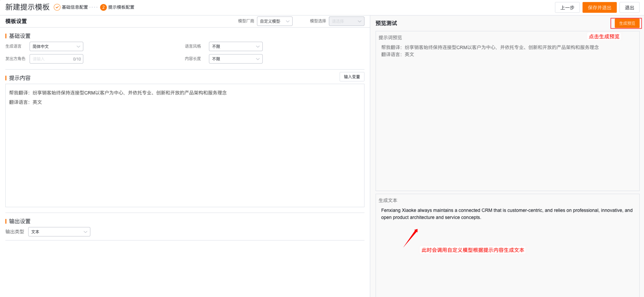Expand the 模型选择 dropdown
The width and height of the screenshot is (644, 297).
click(346, 21)
